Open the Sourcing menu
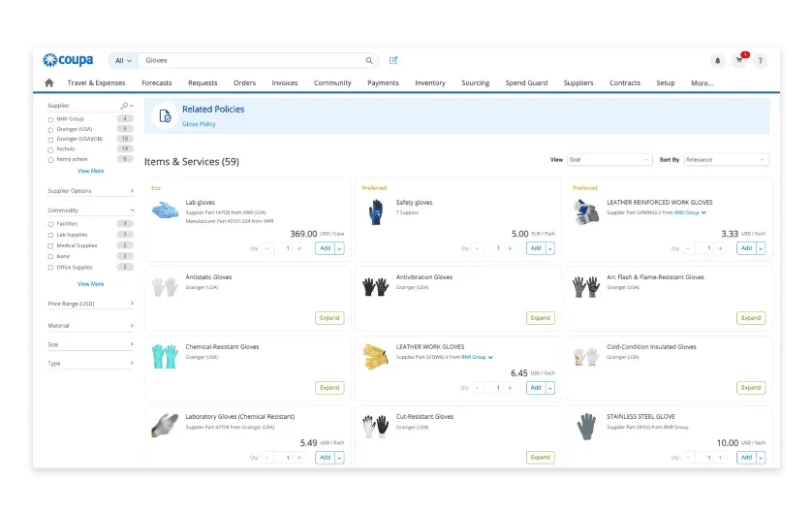The image size is (812, 515). [x=476, y=82]
